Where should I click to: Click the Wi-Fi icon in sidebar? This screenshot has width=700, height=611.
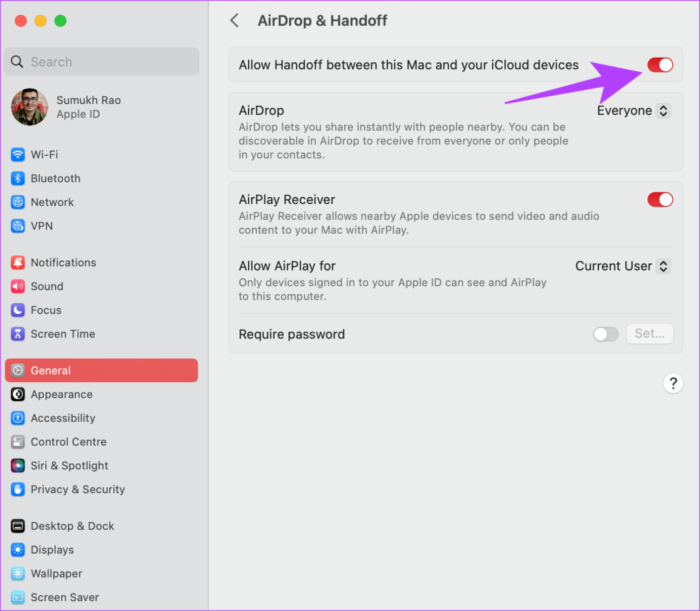point(18,154)
